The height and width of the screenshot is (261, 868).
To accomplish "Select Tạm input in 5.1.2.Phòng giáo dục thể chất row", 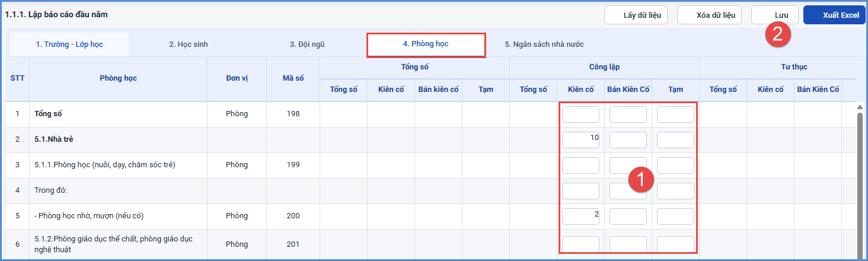I will [x=675, y=244].
